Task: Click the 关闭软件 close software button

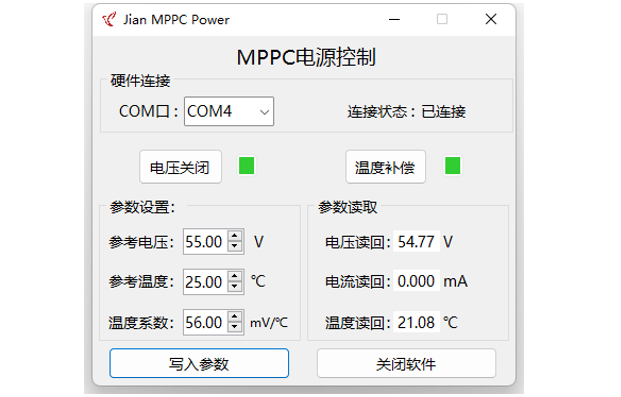Action: (406, 363)
